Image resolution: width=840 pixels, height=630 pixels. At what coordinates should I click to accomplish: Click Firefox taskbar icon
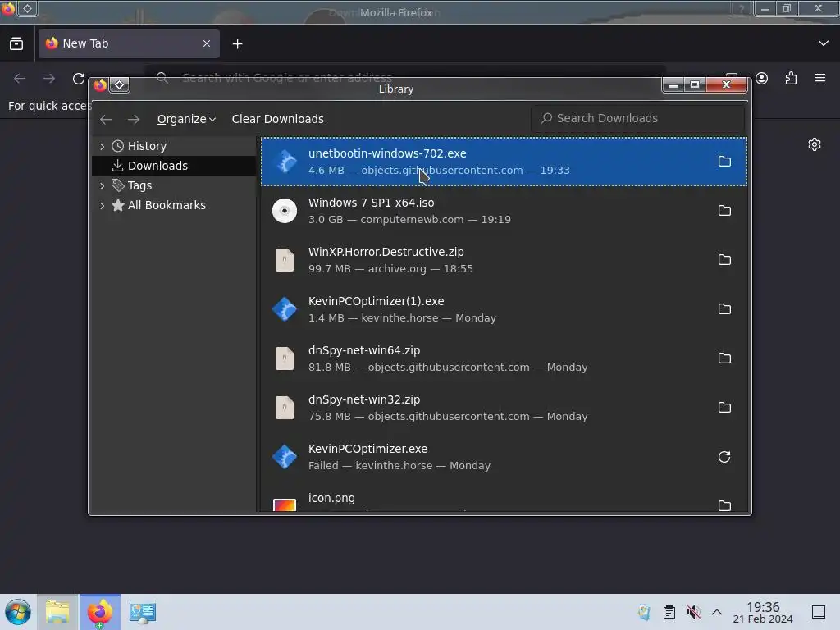coord(99,612)
